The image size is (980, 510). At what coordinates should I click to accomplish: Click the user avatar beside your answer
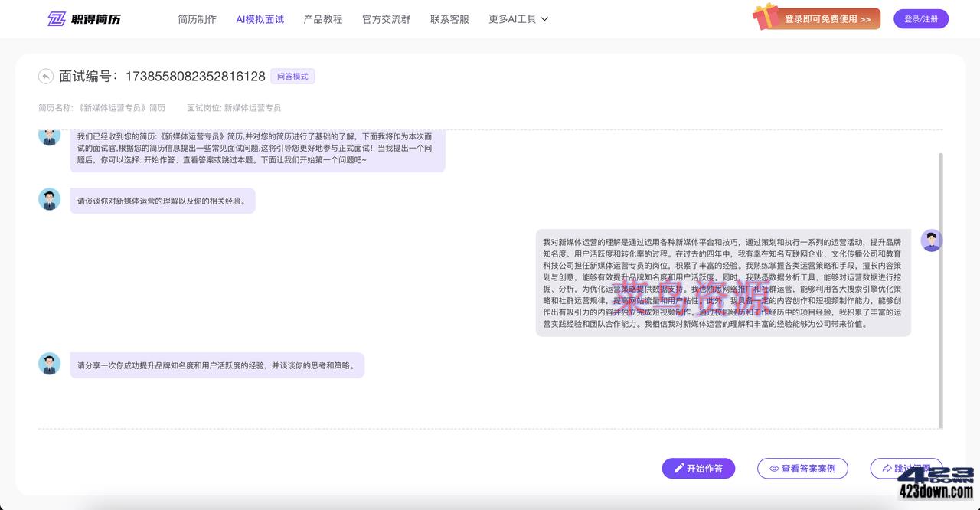(x=931, y=240)
